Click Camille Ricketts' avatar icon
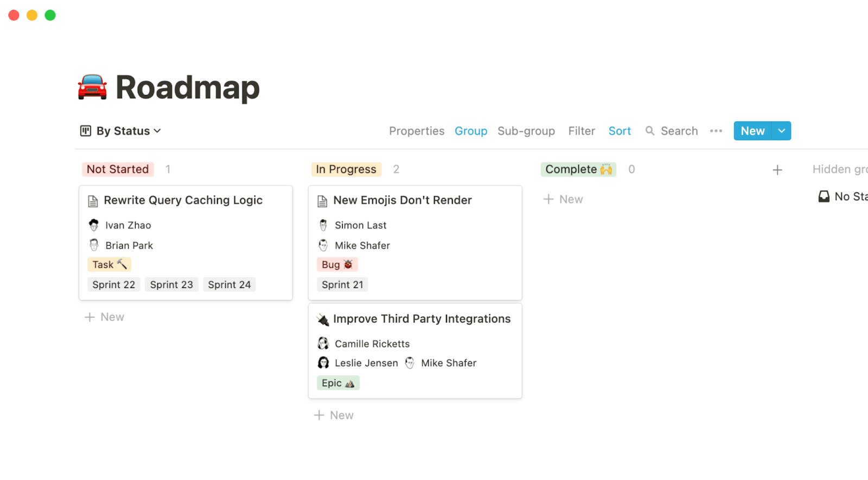This screenshot has width=868, height=480. [323, 343]
